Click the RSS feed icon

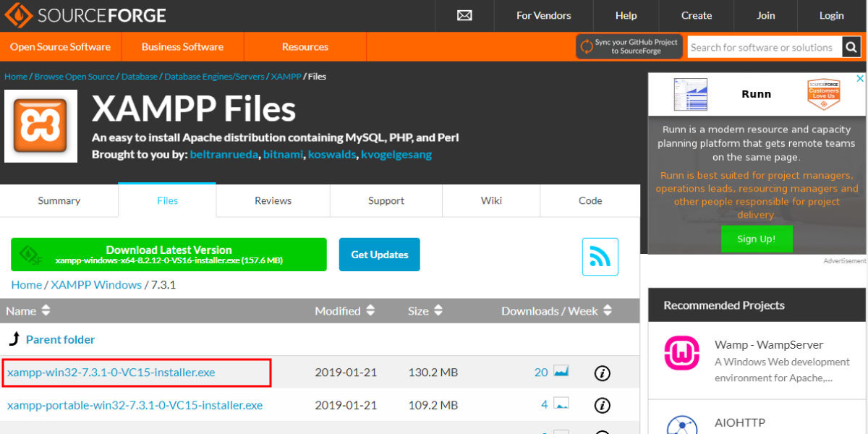click(x=600, y=257)
